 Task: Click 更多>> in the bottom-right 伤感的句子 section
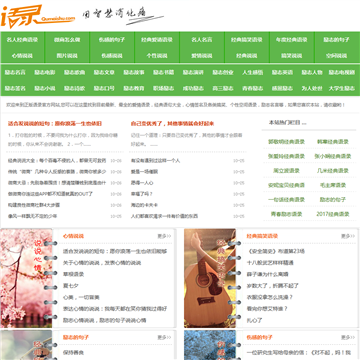pyautogui.click(x=348, y=337)
